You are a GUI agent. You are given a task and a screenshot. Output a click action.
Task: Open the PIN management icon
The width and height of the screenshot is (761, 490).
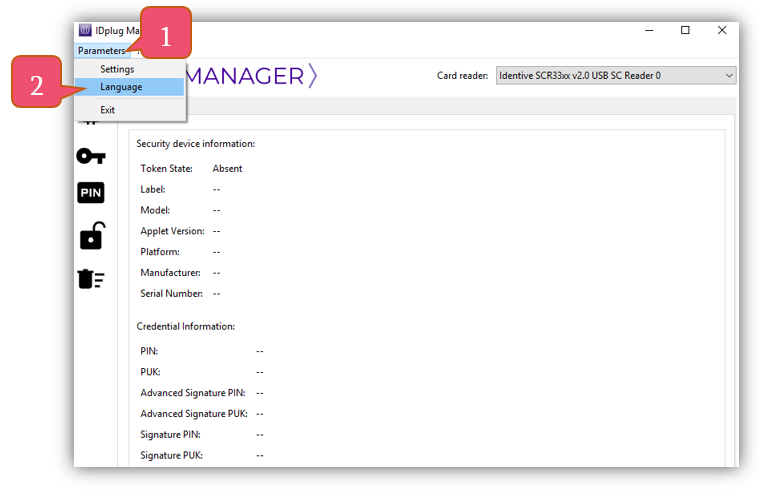pos(91,193)
